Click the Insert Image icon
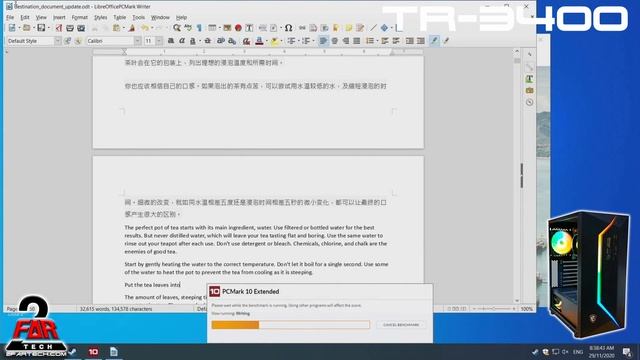The image size is (640, 360). [227, 28]
